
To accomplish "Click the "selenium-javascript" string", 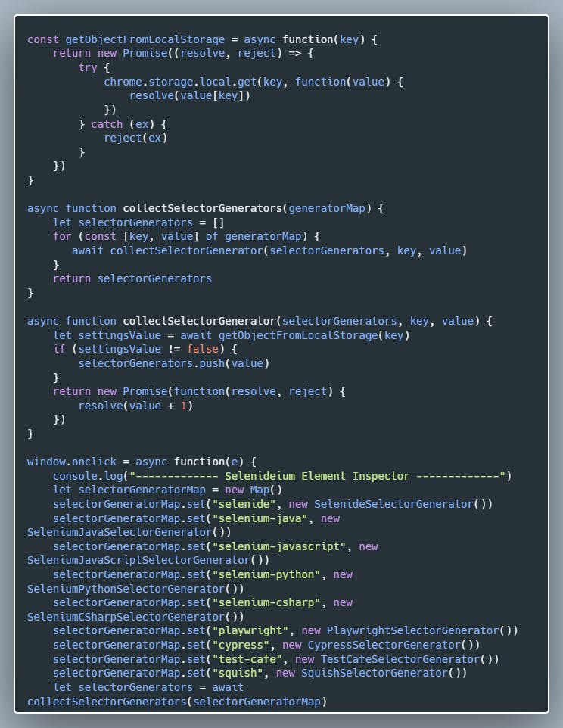I will tap(279, 546).
